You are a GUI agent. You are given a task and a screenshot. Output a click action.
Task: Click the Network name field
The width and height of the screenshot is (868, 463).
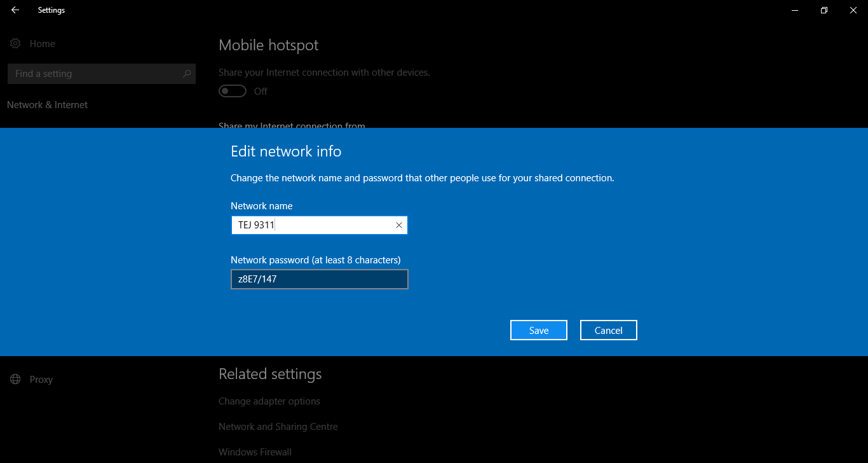point(319,225)
